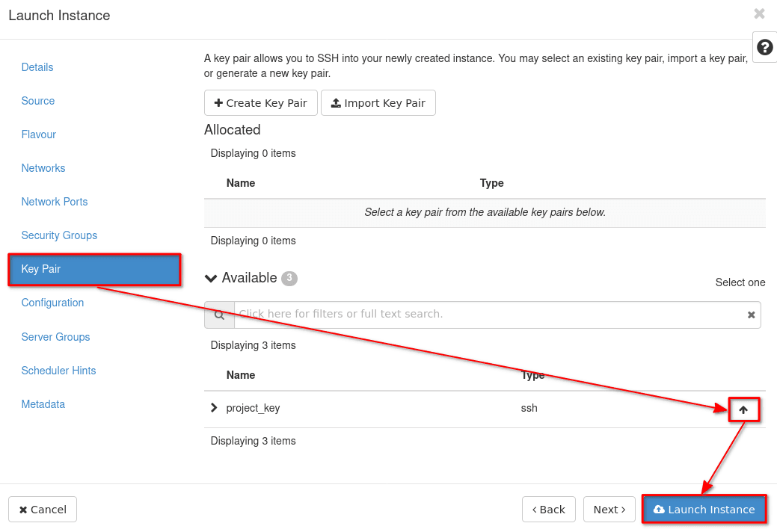Click the Create Key Pair button
Screen dimensions: 777x532
pos(260,103)
